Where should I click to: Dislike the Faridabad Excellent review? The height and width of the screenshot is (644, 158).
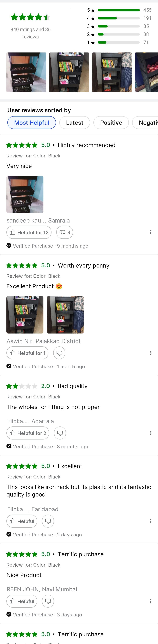tap(48, 521)
